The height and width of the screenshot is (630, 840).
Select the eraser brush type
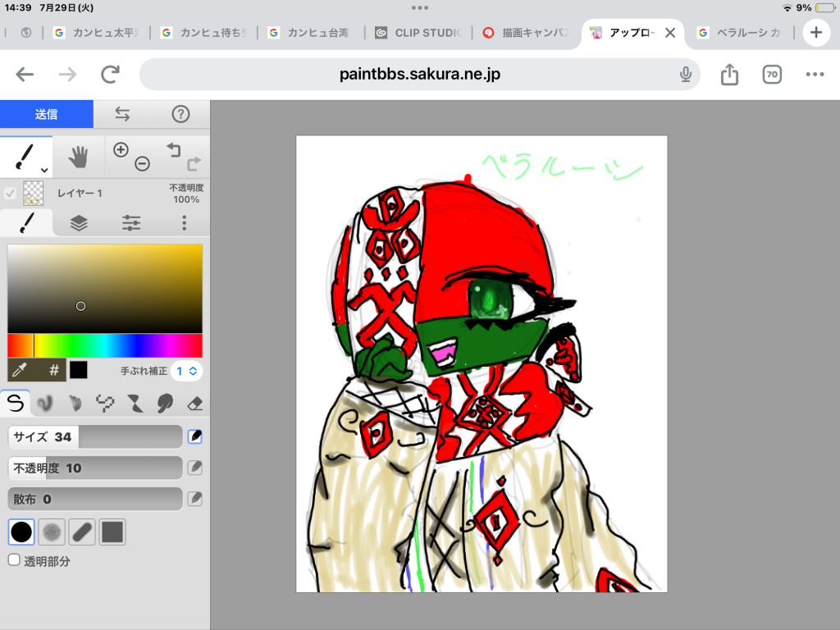(195, 404)
